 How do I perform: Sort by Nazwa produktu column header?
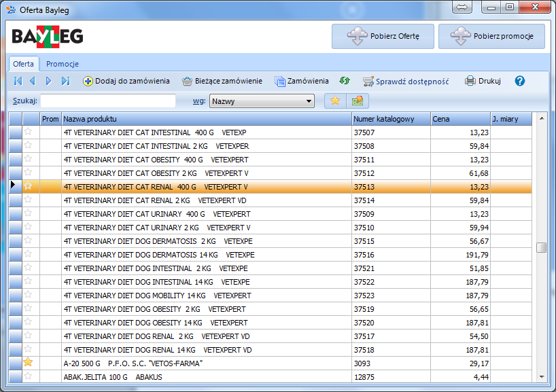coord(207,119)
